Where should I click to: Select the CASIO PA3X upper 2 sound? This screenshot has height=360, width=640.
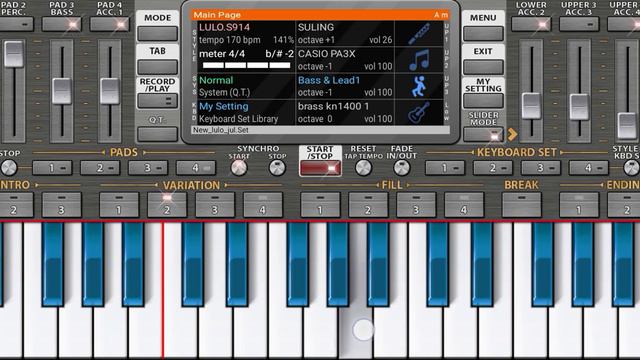(345, 60)
